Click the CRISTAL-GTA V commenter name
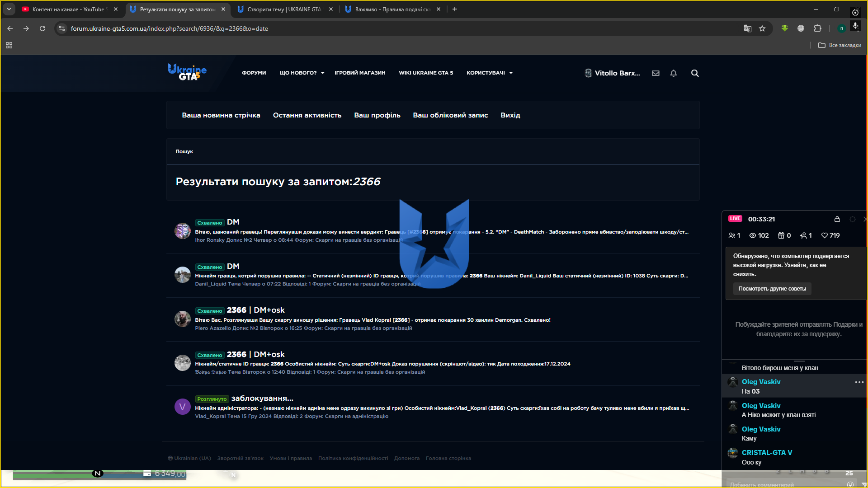The height and width of the screenshot is (488, 868). (767, 453)
